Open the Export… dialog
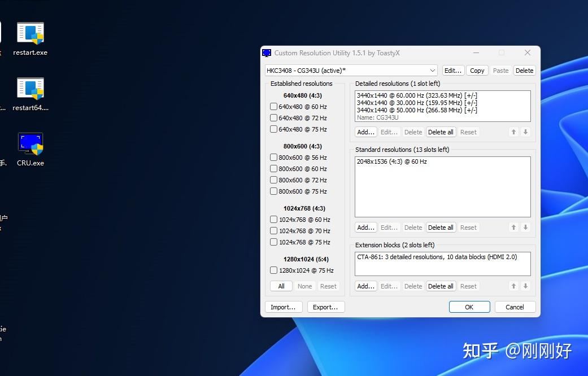588x376 pixels. tap(325, 307)
